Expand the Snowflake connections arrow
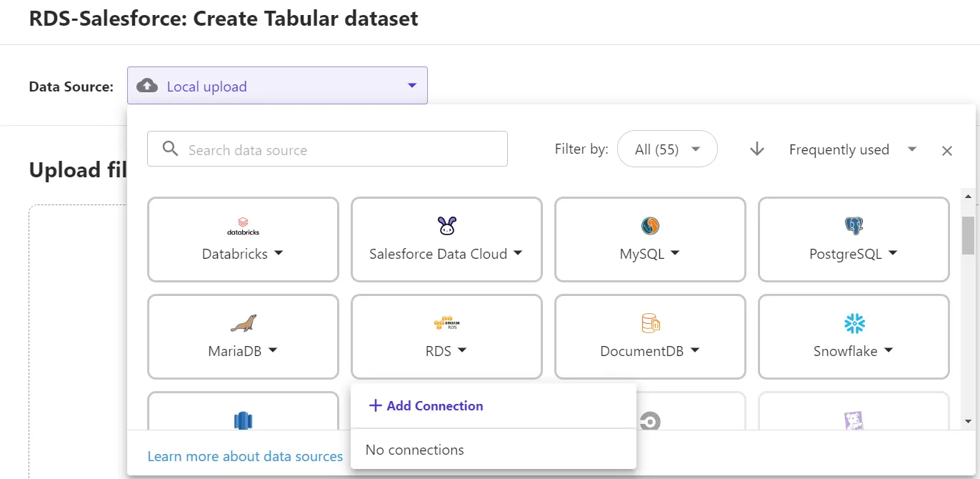This screenshot has width=980, height=479. tap(889, 350)
